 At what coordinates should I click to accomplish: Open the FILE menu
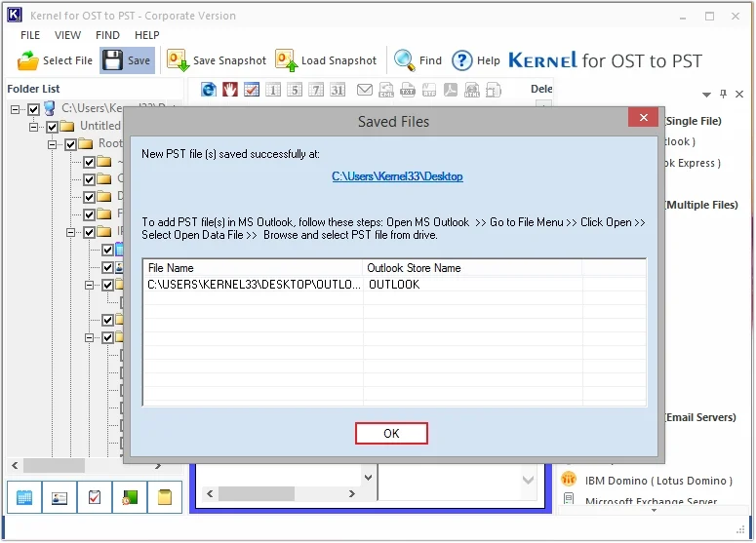pos(30,35)
